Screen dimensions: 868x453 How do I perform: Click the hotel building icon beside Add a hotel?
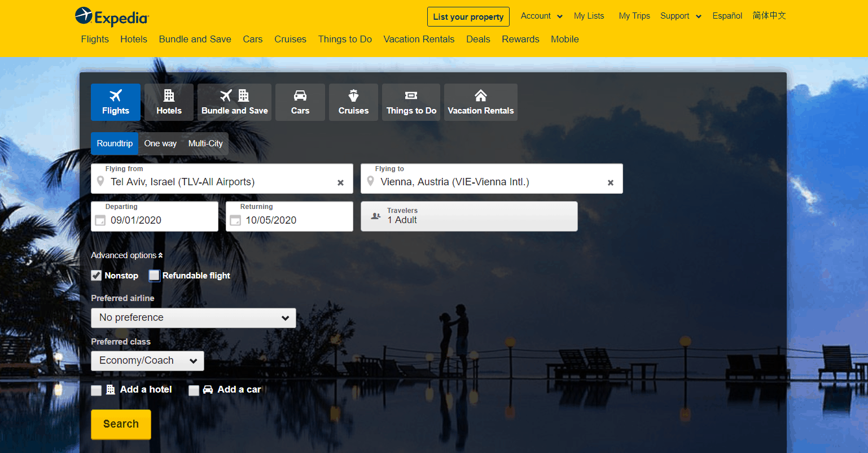click(x=111, y=389)
